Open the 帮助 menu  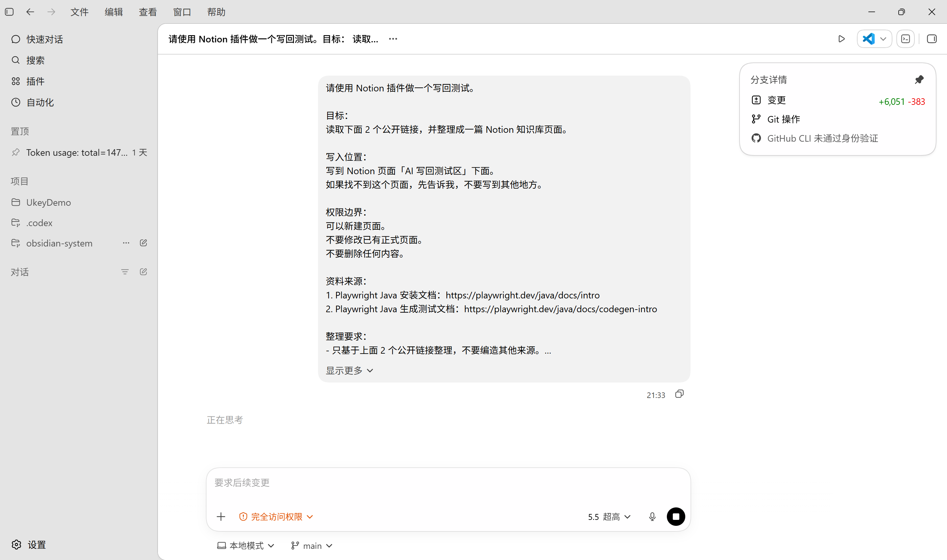(x=216, y=12)
